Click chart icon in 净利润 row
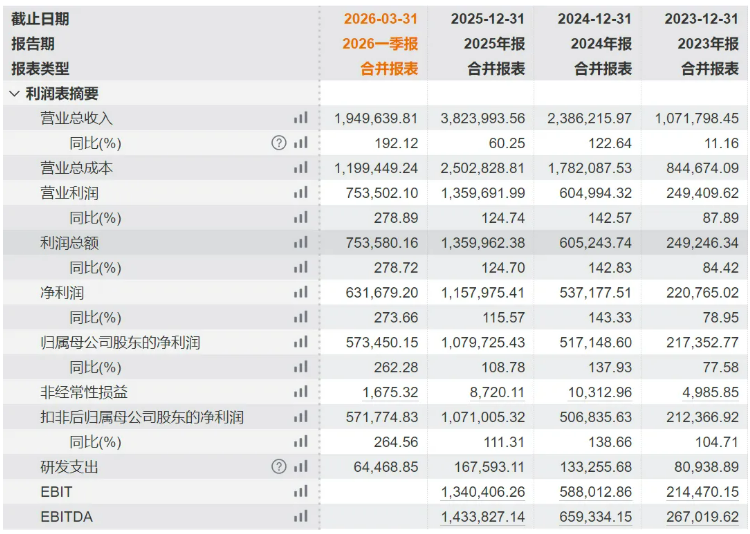The image size is (750, 534). coord(300,292)
